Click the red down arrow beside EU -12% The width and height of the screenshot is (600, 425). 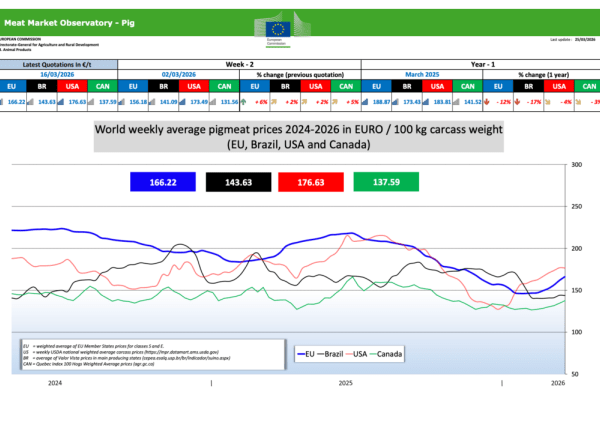click(x=487, y=102)
